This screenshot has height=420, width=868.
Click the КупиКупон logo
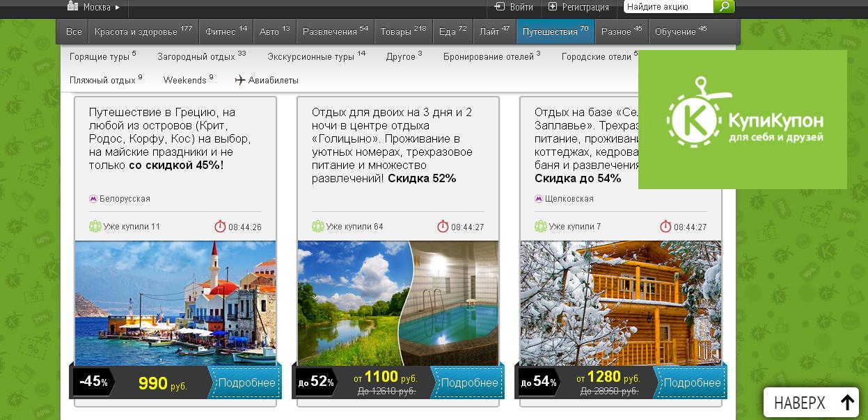click(x=743, y=120)
